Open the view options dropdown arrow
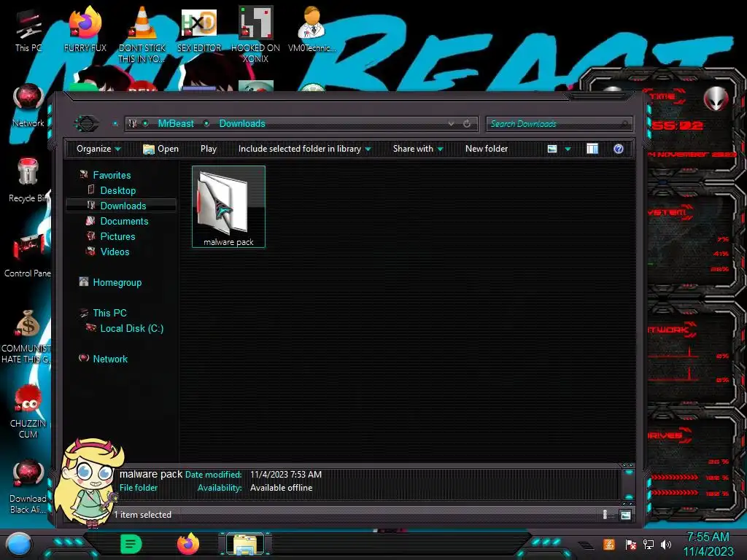 pos(568,149)
